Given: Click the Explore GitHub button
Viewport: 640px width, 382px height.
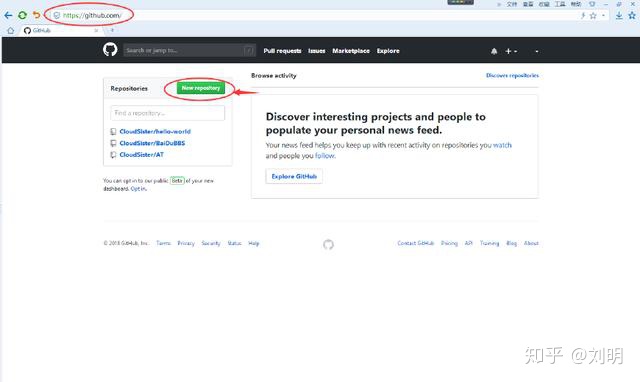Looking at the screenshot, I should 294,176.
